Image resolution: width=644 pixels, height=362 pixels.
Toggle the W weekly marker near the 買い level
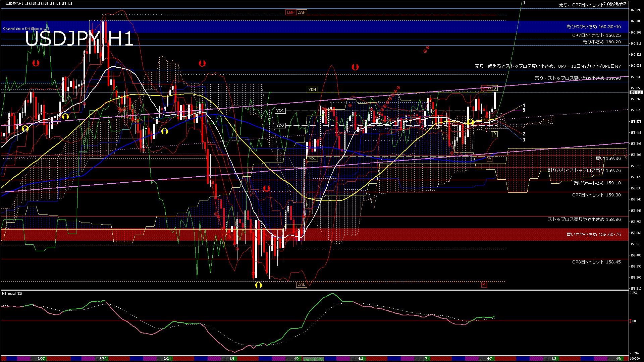tap(489, 159)
